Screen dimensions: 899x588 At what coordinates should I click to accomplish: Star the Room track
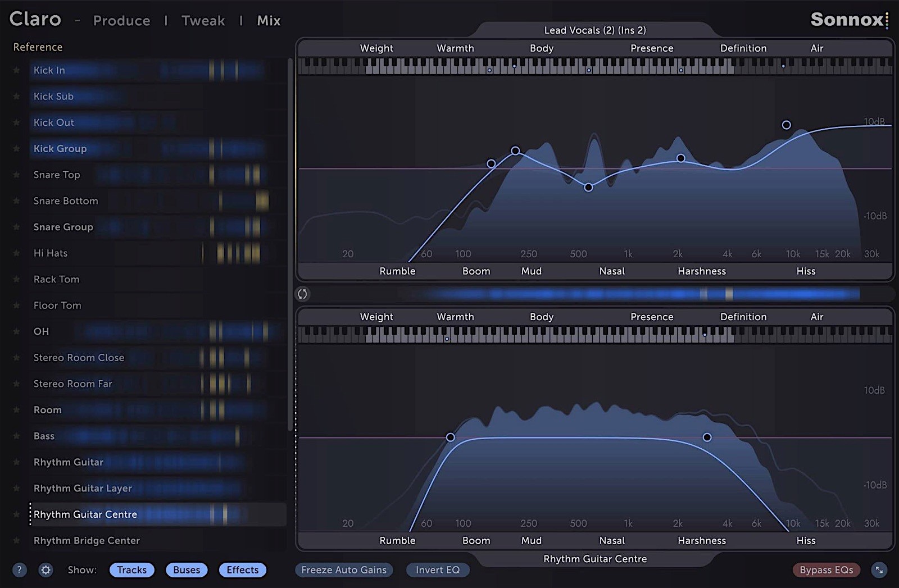pos(16,410)
